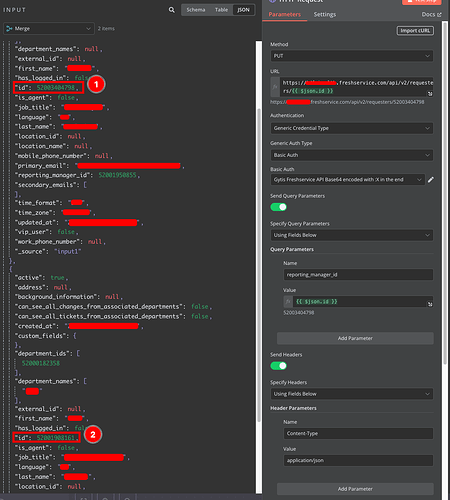Click the Import cURL button
The width and height of the screenshot is (450, 500).
415,31
